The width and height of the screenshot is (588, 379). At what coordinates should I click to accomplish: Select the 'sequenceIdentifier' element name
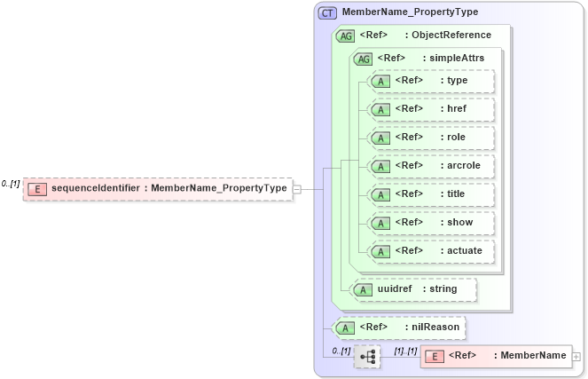(x=96, y=188)
